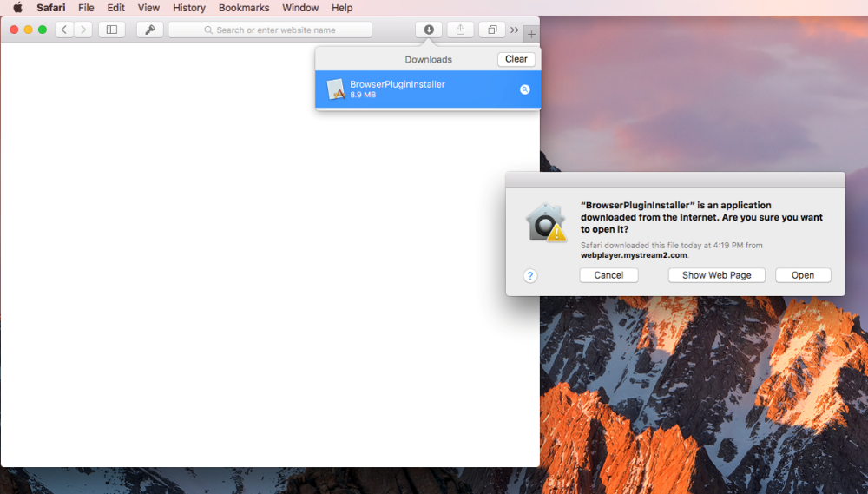This screenshot has height=494, width=868.
Task: Open the File menu
Action: (x=86, y=8)
